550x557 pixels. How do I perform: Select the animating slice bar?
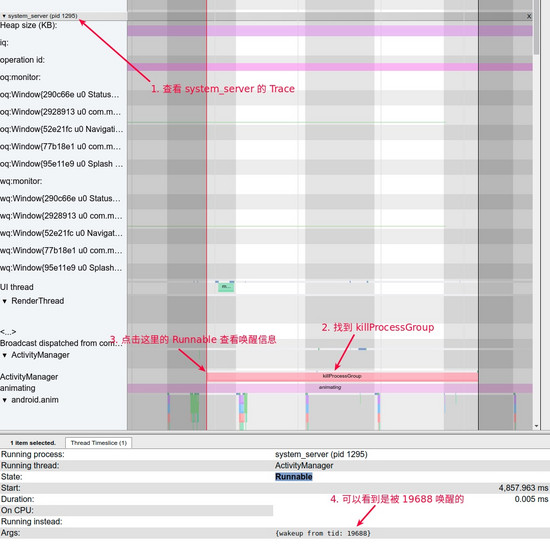point(330,388)
